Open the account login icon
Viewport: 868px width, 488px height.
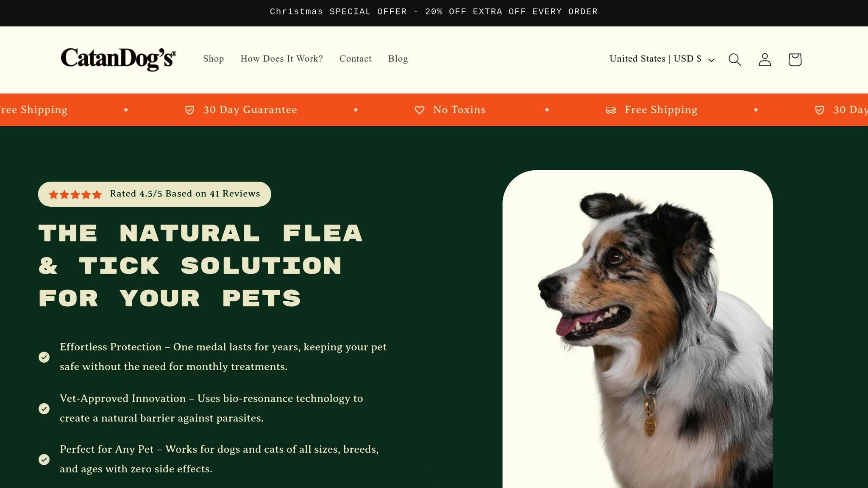pos(765,59)
